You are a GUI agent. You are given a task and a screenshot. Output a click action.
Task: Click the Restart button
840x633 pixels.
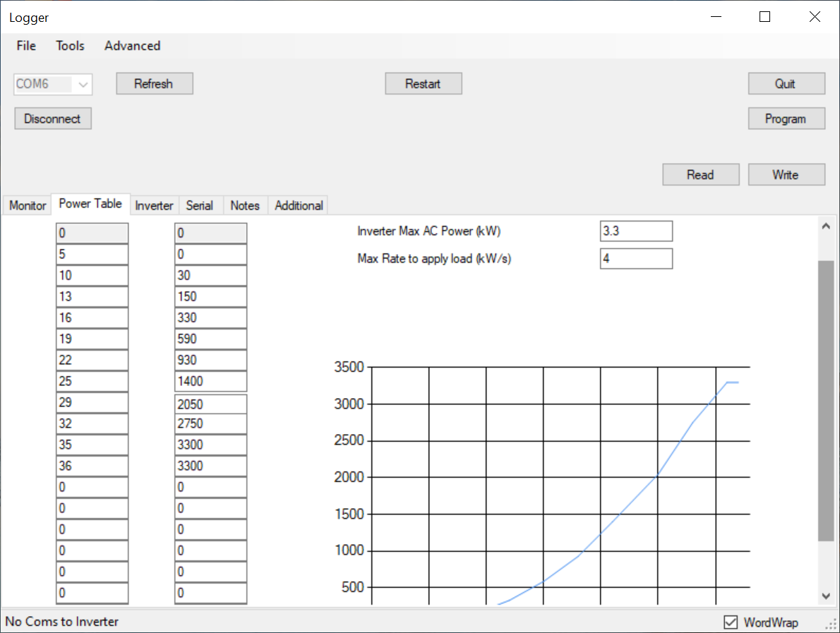tap(423, 84)
